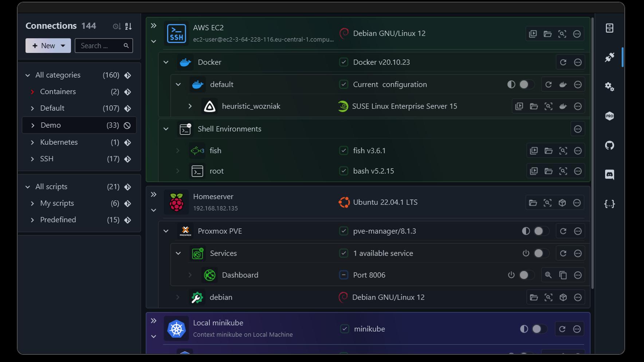Viewport: 644px width, 362px height.
Task: Collapse the default Docker context
Action: tap(178, 84)
